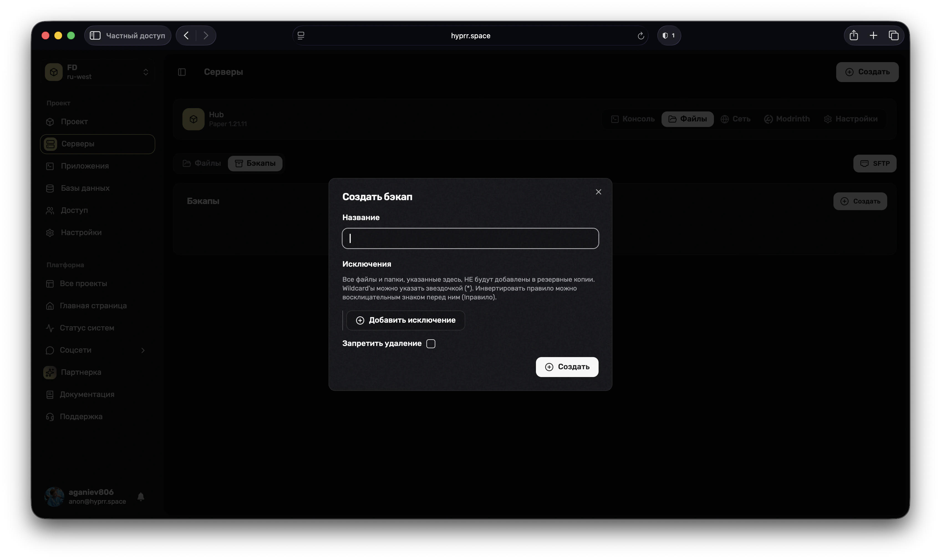The image size is (941, 560).
Task: Click the Название input field
Action: (470, 238)
